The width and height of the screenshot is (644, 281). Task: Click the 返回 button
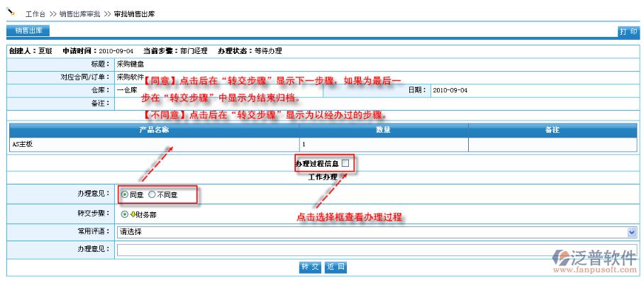(336, 267)
